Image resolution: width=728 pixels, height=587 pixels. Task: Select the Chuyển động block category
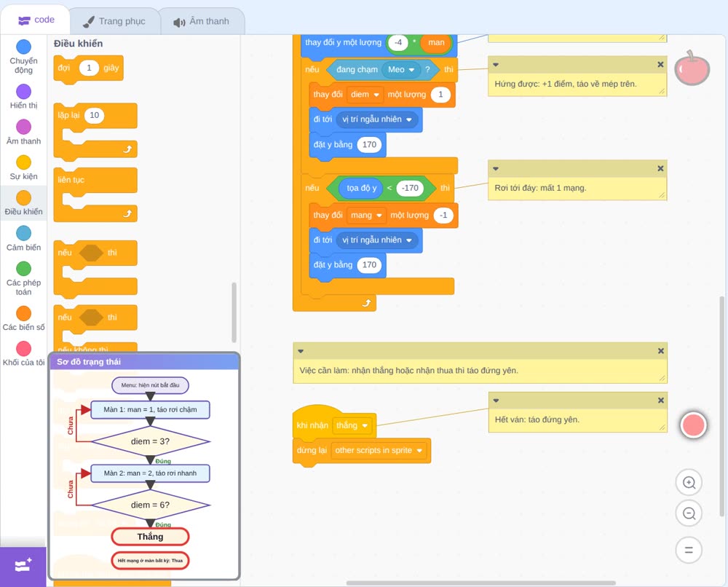click(23, 56)
